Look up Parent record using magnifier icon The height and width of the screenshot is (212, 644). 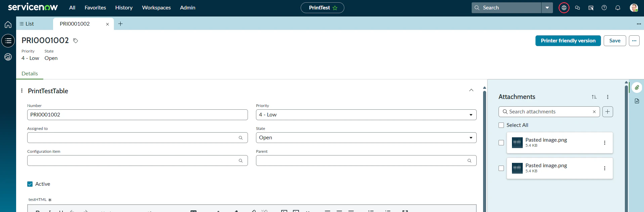(x=469, y=161)
